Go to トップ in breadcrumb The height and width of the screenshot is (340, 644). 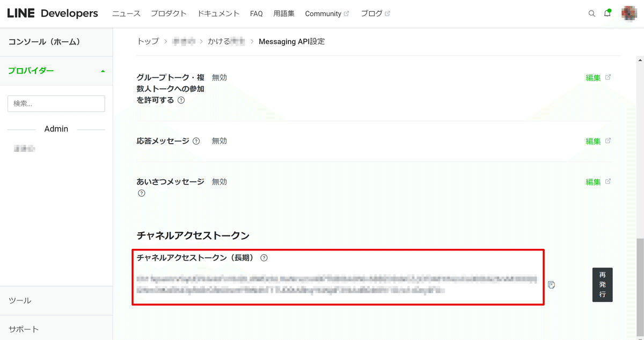click(148, 41)
